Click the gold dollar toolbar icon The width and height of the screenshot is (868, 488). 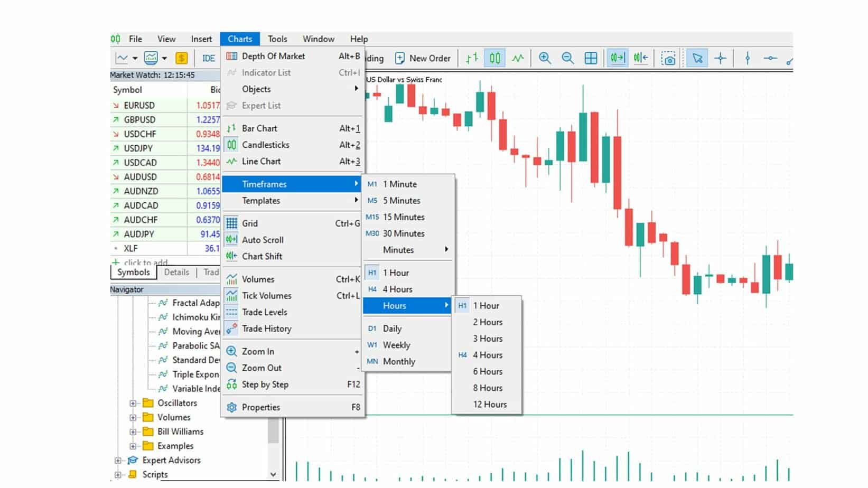tap(181, 58)
